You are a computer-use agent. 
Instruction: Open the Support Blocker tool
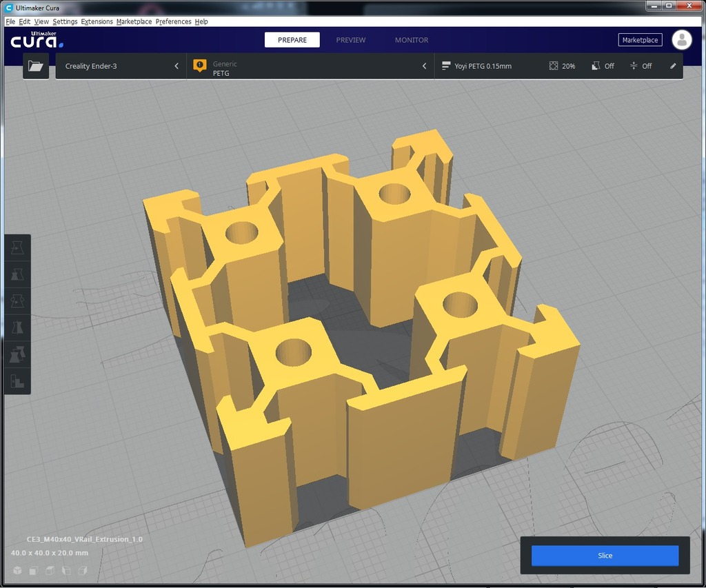17,381
